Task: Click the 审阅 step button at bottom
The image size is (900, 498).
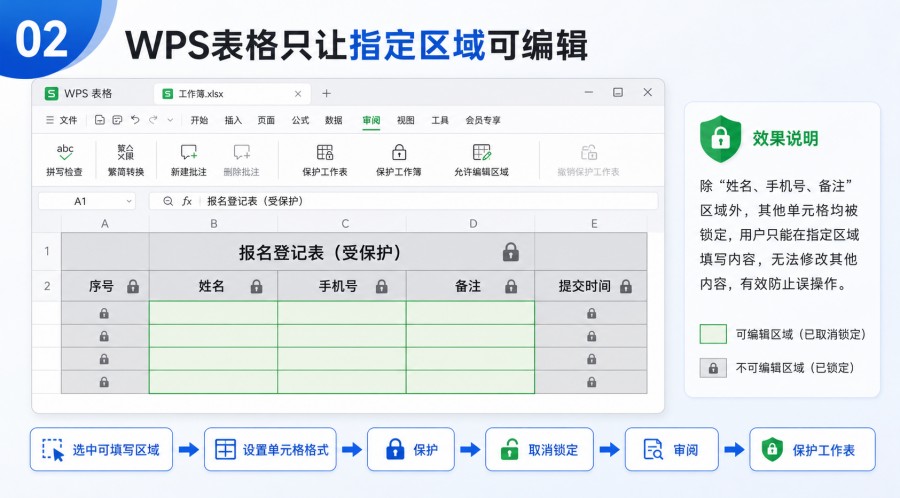Action: click(x=672, y=449)
